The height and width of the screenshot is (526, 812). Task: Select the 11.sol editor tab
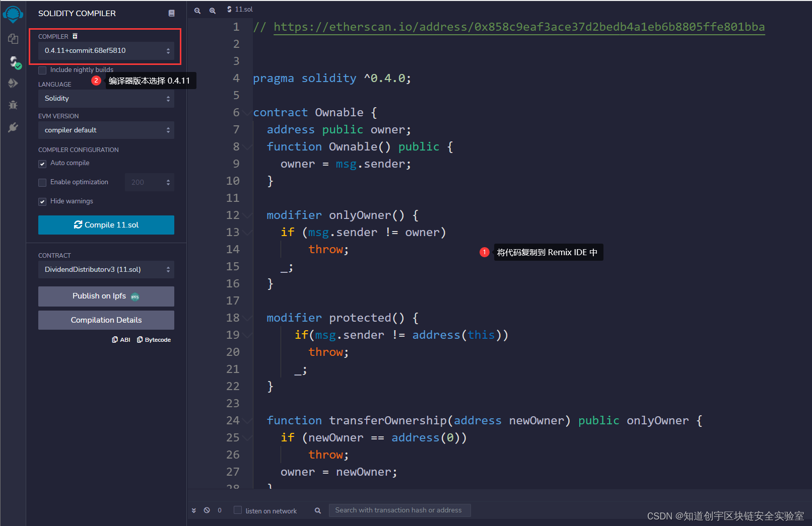(x=240, y=10)
